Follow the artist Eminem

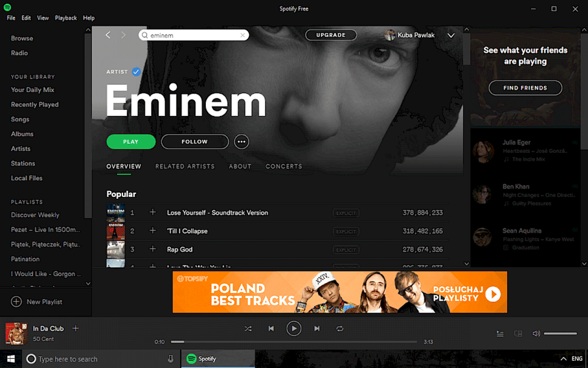pos(194,141)
